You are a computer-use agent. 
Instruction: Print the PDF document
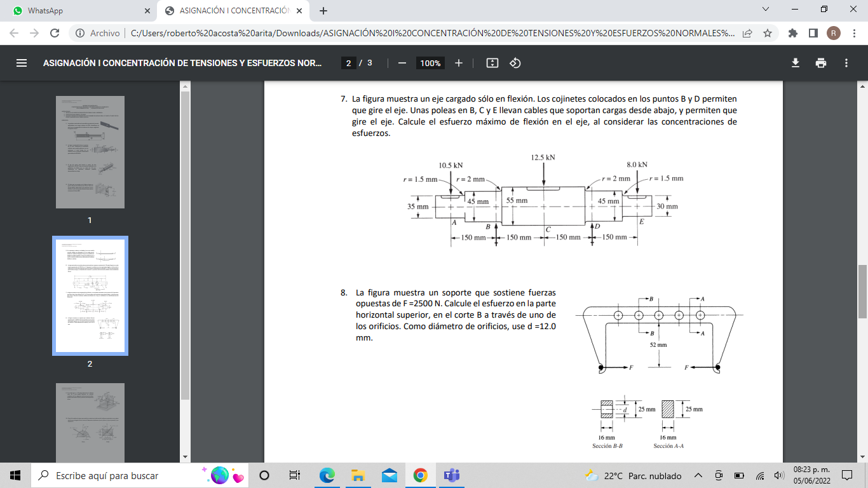click(x=821, y=63)
